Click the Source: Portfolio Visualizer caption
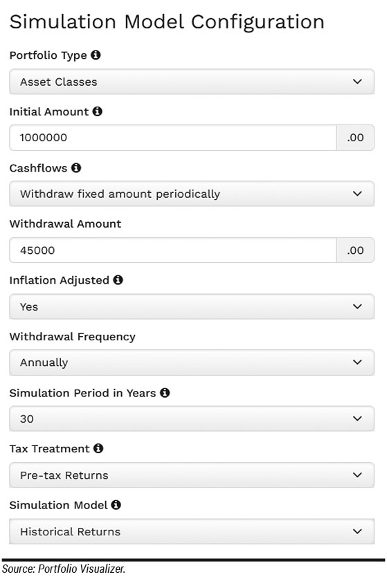This screenshot has height=588, width=387. point(64,569)
